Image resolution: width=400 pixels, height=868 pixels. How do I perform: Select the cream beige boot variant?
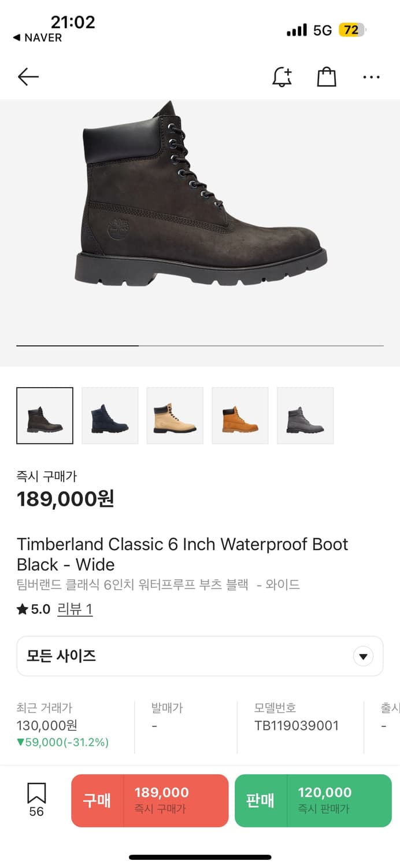pyautogui.click(x=175, y=415)
